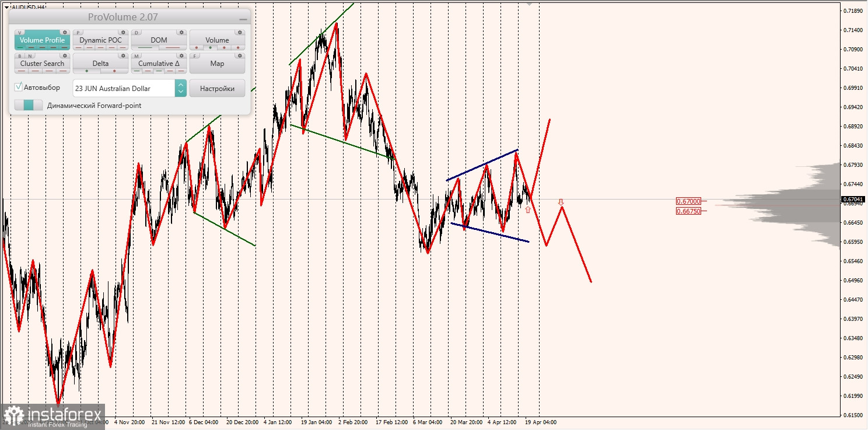Open Настройки settings button

tap(217, 88)
